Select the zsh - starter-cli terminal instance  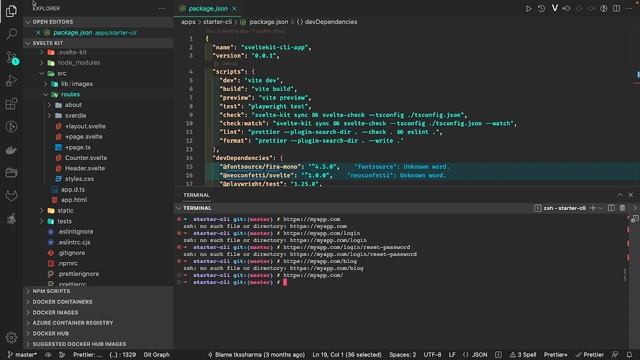[560, 208]
